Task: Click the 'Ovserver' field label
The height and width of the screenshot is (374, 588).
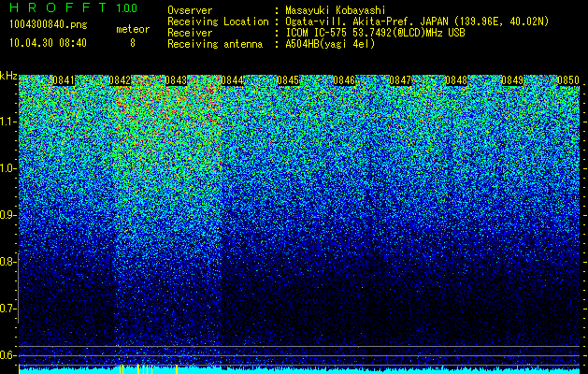Action: pyautogui.click(x=190, y=10)
